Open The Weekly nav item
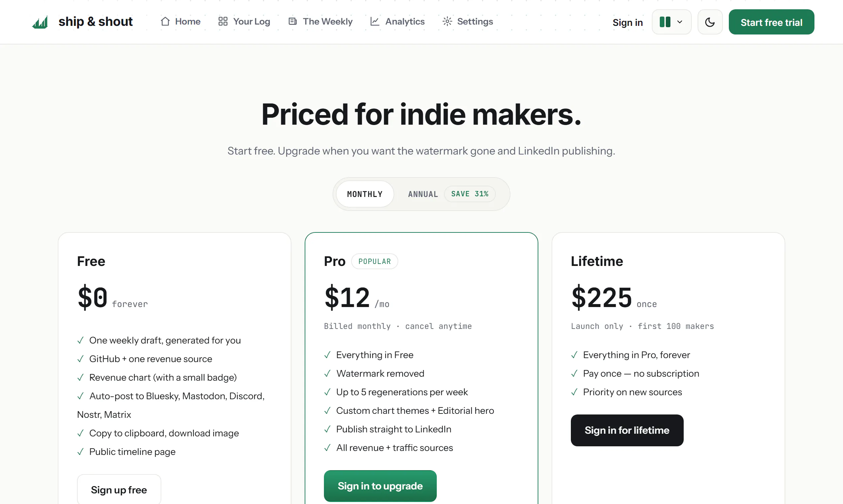 [x=321, y=22]
